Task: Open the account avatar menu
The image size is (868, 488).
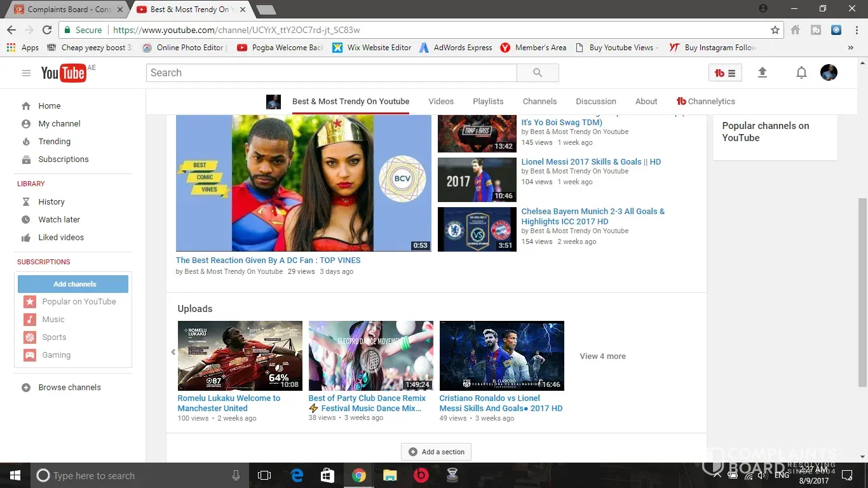Action: tap(829, 72)
